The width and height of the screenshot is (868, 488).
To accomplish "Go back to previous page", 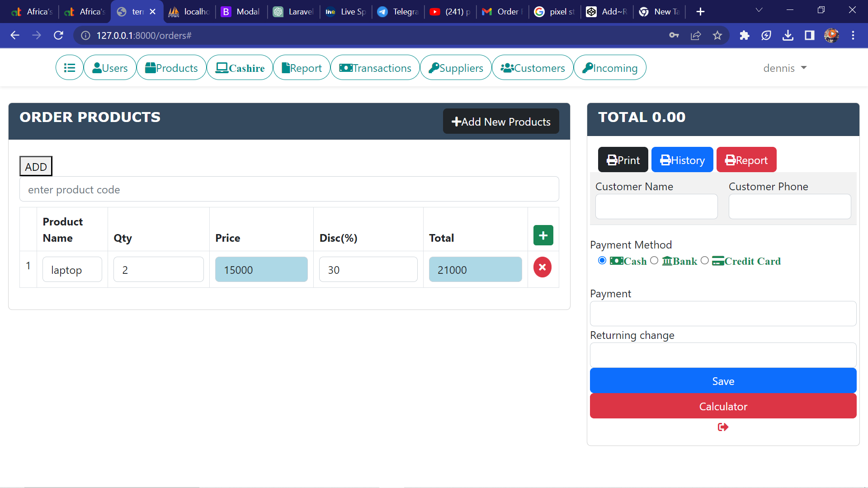I will 15,36.
